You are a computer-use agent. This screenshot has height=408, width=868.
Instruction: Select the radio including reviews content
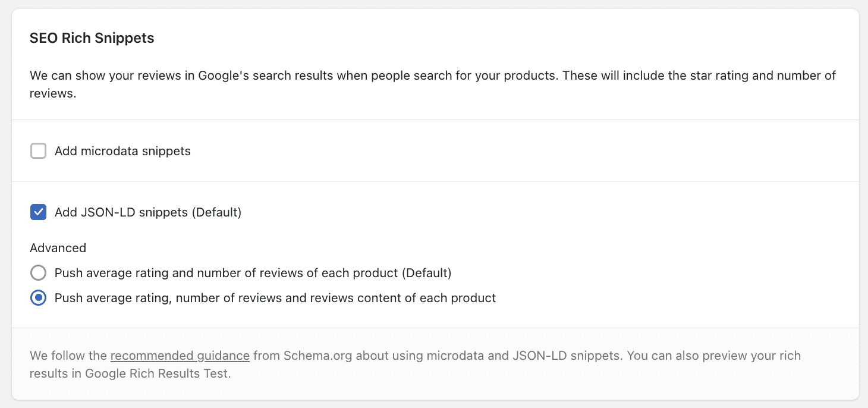coord(38,298)
